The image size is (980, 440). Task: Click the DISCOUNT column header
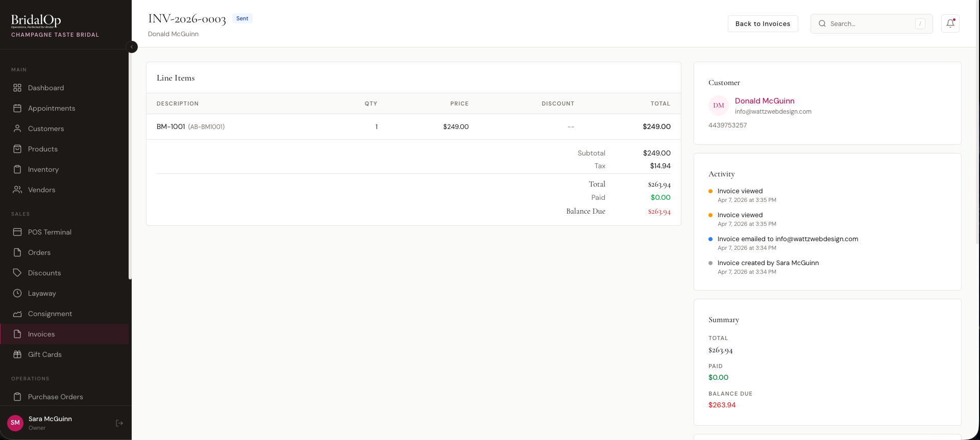coord(558,103)
